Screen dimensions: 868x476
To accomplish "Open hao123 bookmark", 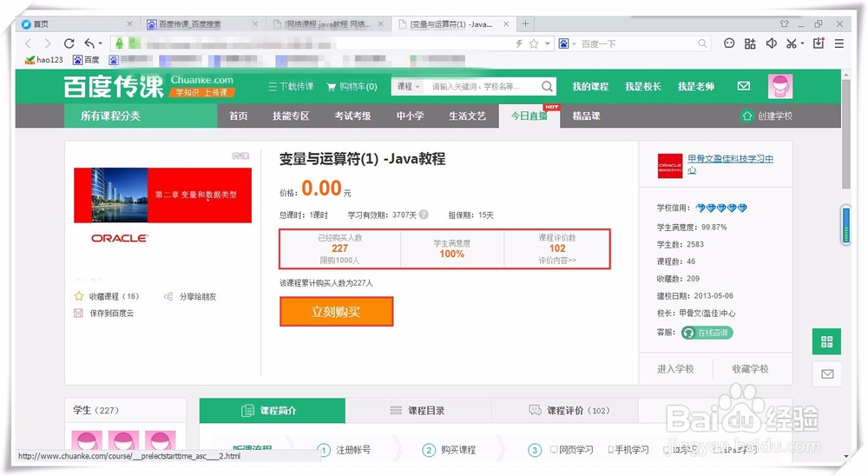I will pyautogui.click(x=43, y=59).
